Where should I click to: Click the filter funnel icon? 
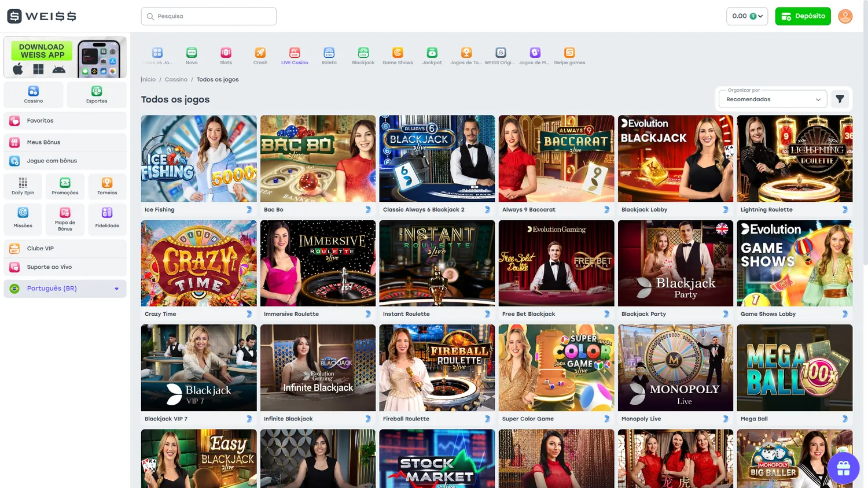840,99
